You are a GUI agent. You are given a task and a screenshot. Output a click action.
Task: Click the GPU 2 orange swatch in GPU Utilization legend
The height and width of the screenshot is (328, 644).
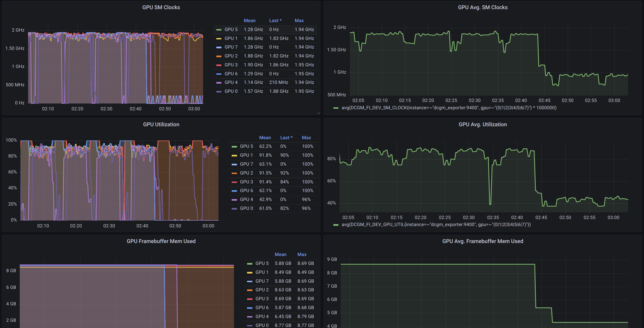coord(234,173)
